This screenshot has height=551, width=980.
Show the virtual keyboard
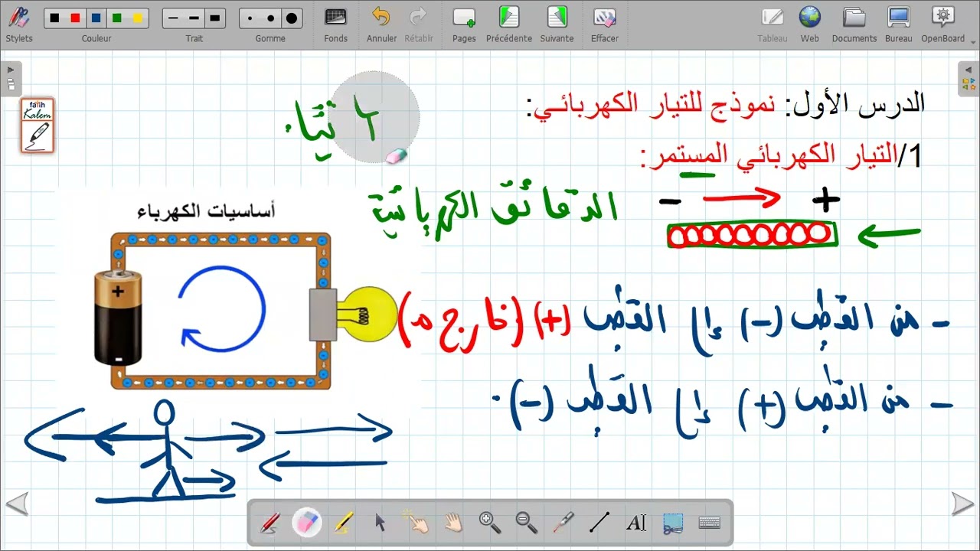point(710,523)
